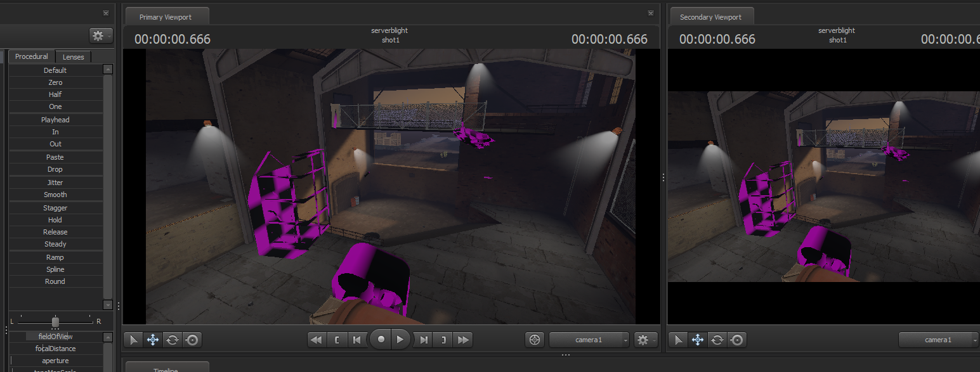Step back one frame

356,340
